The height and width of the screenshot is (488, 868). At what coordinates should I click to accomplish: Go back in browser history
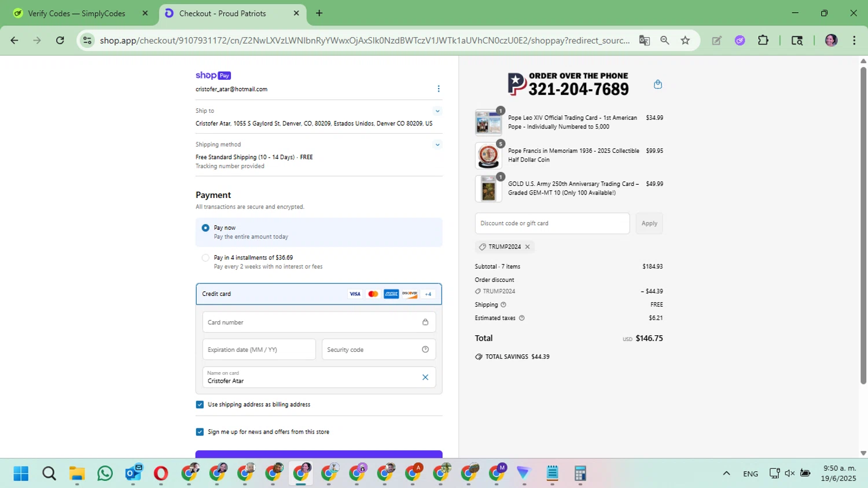point(14,41)
